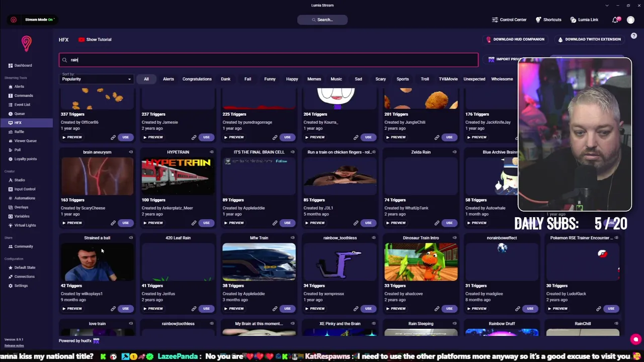Use the Zelda Rain HFX
The width and height of the screenshot is (644, 362).
pos(449,223)
